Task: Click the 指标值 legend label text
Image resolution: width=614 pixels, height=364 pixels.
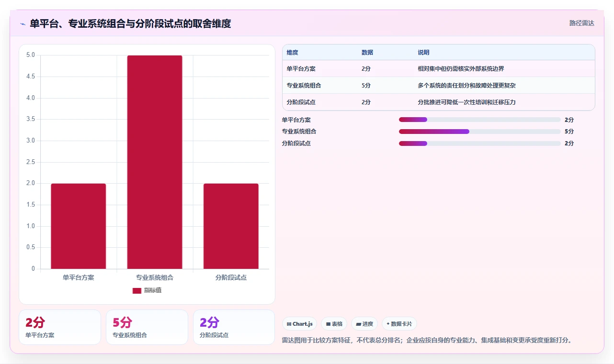Action: [153, 290]
